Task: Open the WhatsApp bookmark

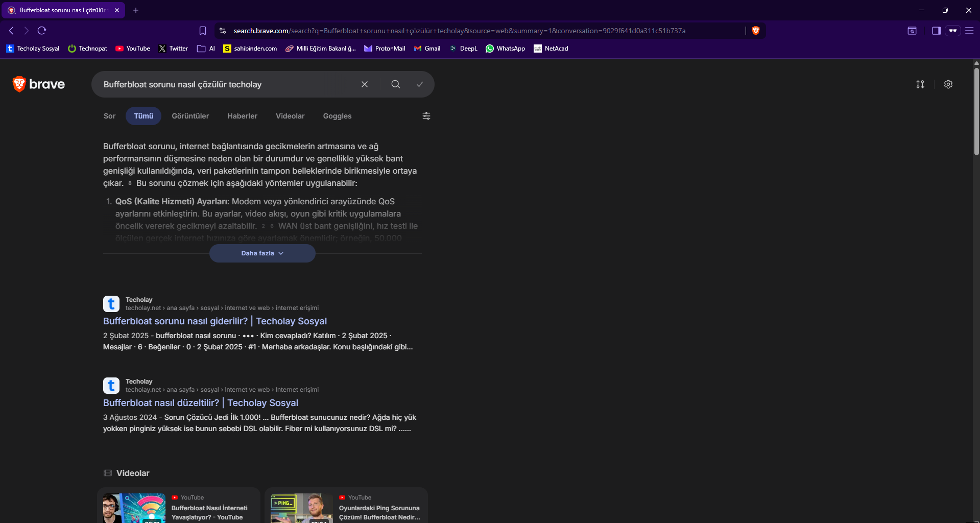Action: [x=506, y=49]
